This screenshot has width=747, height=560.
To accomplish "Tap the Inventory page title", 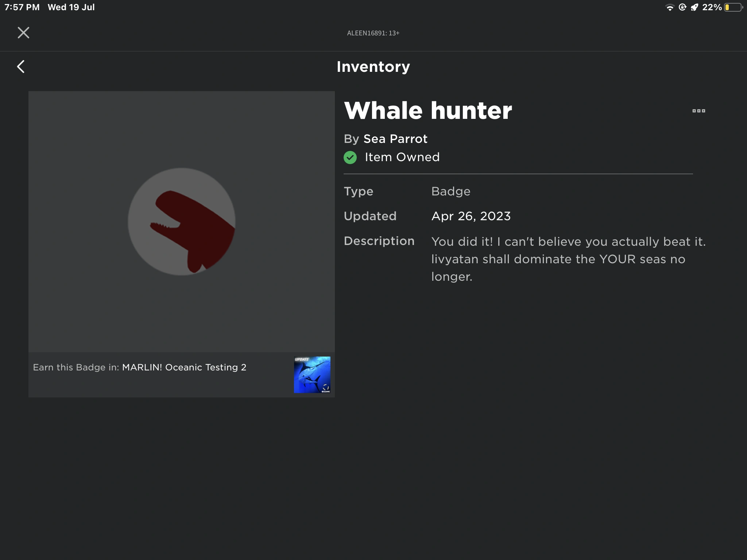I will [373, 67].
